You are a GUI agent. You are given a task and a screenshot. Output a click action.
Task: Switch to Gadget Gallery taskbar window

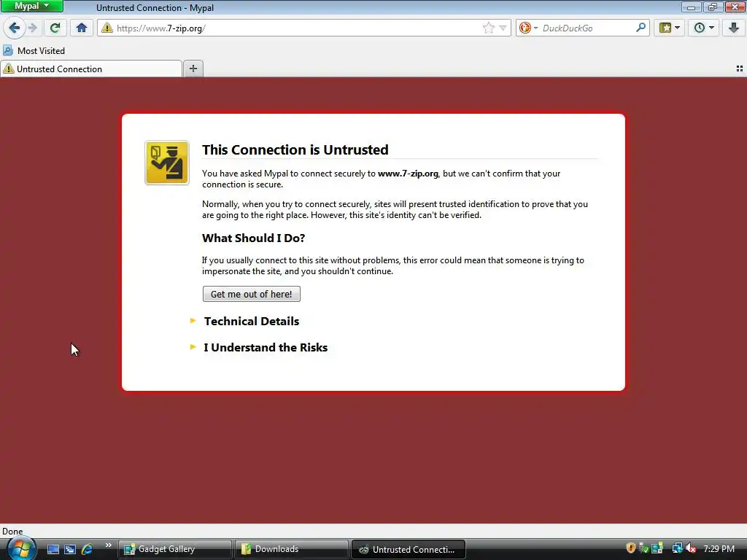click(x=175, y=549)
